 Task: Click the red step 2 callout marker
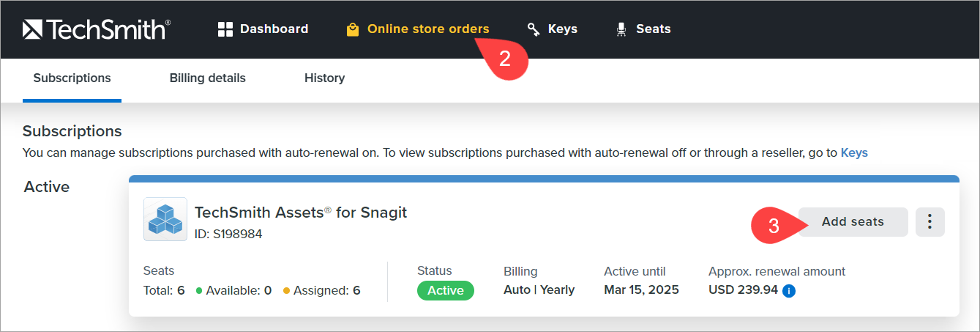point(505,59)
